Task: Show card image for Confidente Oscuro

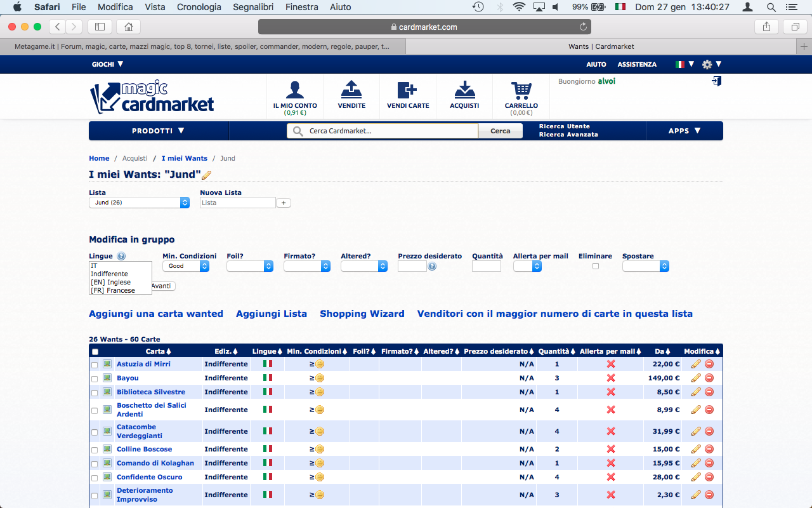Action: coord(107,477)
